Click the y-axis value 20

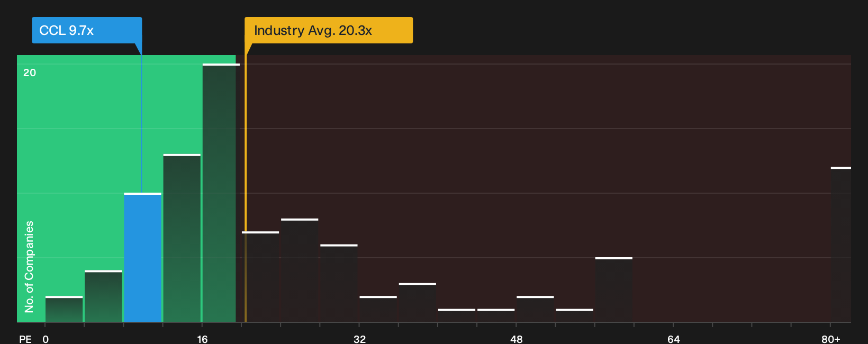(30, 73)
